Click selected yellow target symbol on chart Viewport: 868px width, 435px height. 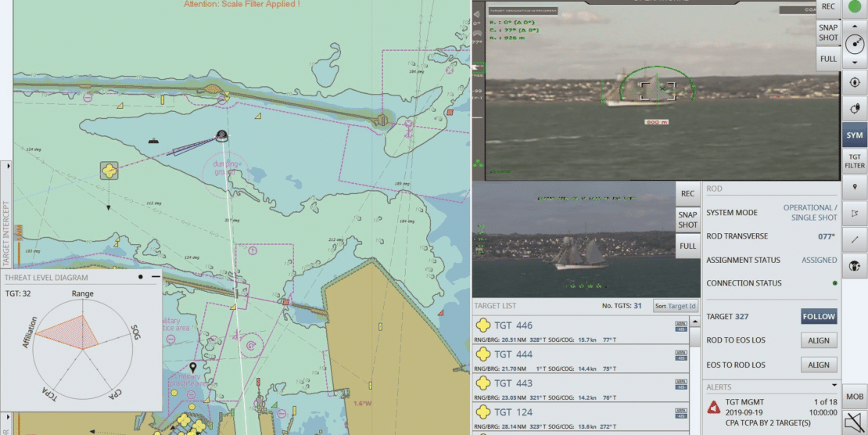(x=109, y=171)
